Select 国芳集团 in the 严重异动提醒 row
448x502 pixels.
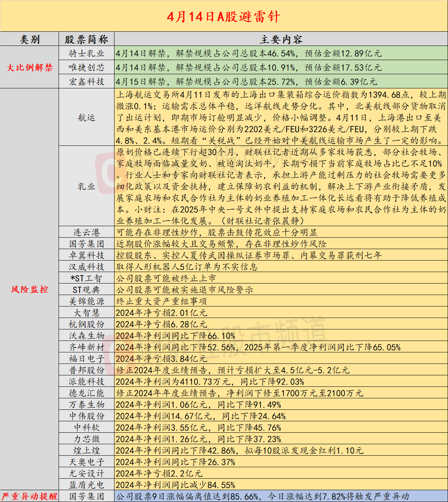[87, 496]
